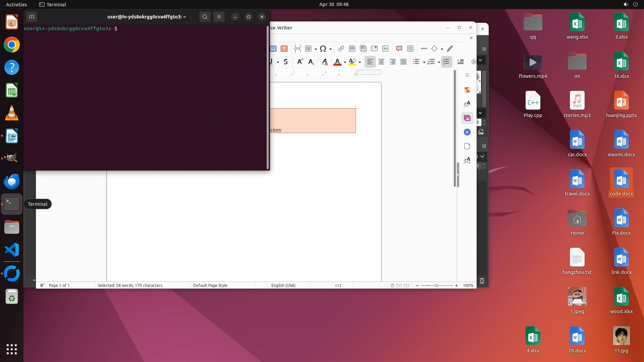The image size is (644, 362).
Task: Expand the highlighting color dropdown arrow
Action: point(360,62)
